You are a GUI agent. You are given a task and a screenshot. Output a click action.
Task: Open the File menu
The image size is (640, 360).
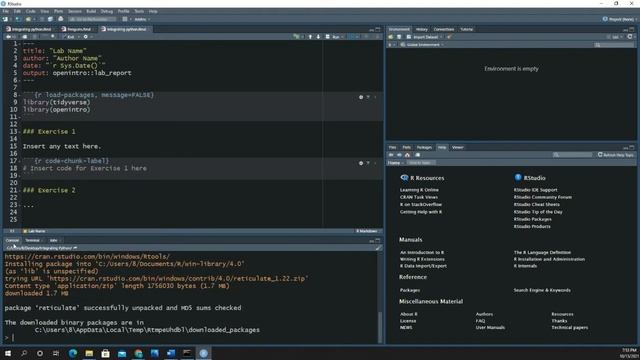(5, 11)
